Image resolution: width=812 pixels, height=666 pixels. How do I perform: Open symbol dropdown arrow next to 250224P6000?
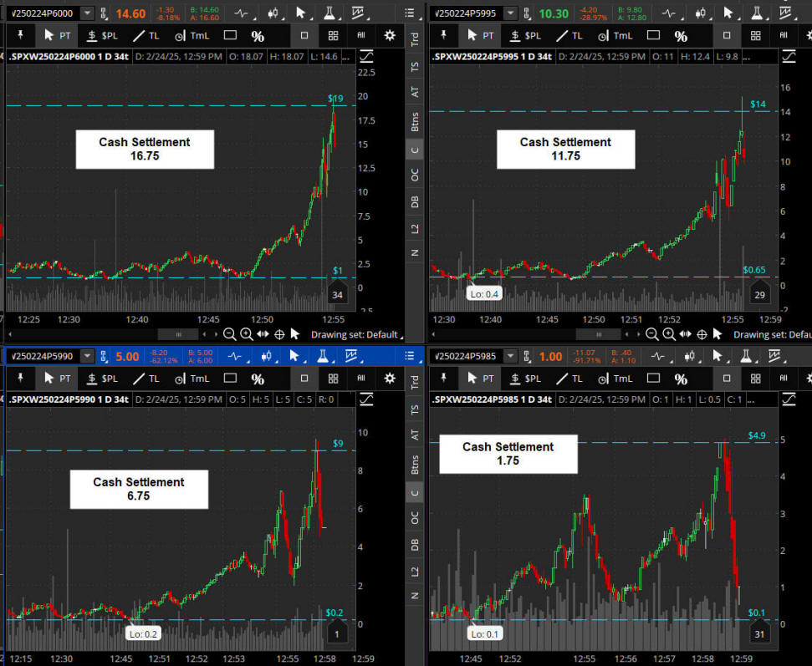tap(88, 13)
